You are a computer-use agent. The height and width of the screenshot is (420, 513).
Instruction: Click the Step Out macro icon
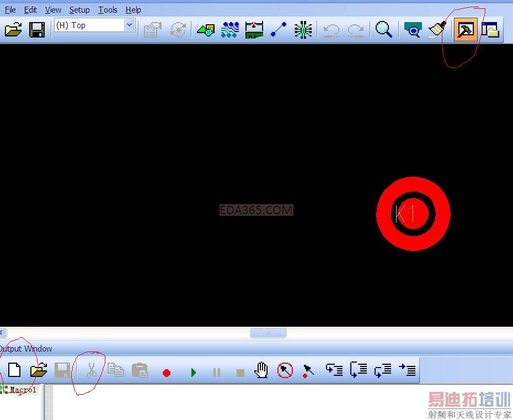pyautogui.click(x=383, y=370)
